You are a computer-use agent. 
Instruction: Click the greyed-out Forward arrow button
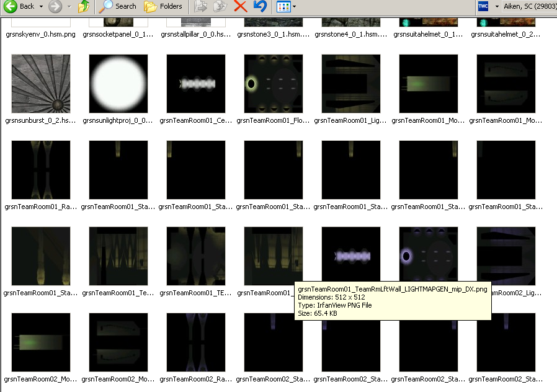(x=55, y=6)
